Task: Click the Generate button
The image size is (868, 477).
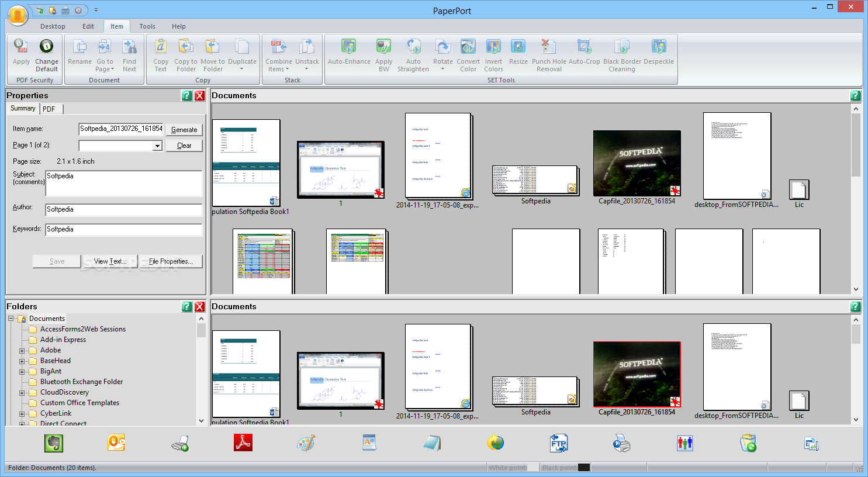Action: (184, 130)
